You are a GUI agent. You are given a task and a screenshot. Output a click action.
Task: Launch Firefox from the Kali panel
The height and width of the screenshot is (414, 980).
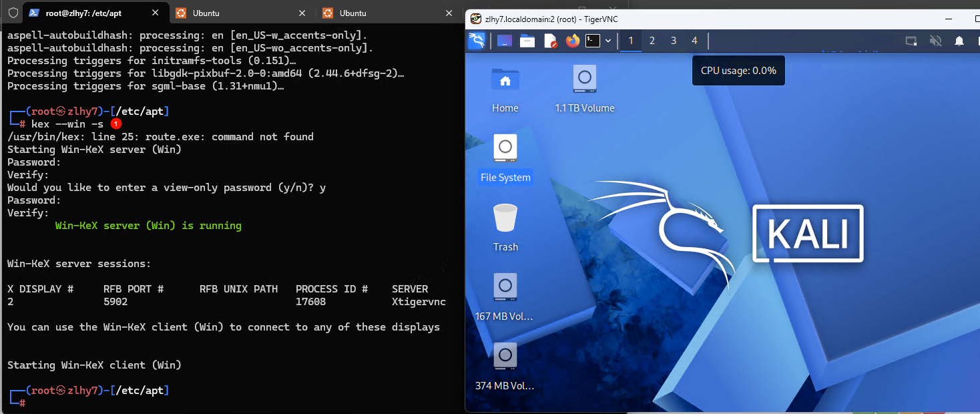tap(572, 41)
